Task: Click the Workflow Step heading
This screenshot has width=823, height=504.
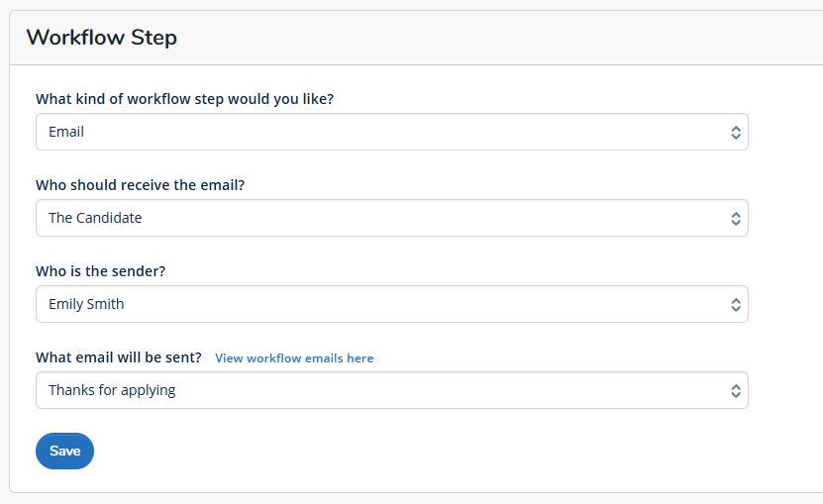Action: (x=102, y=38)
